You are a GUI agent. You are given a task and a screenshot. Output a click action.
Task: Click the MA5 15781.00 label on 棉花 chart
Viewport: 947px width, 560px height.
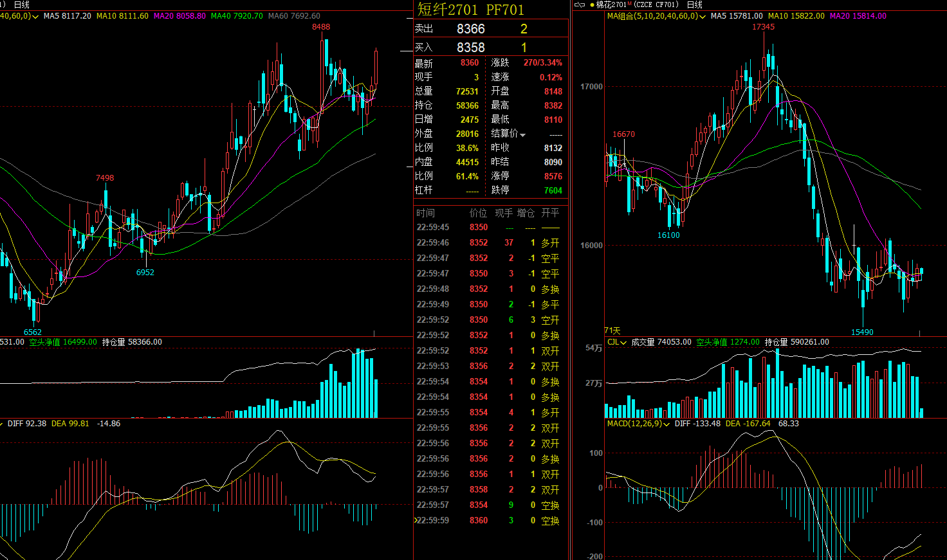click(737, 16)
